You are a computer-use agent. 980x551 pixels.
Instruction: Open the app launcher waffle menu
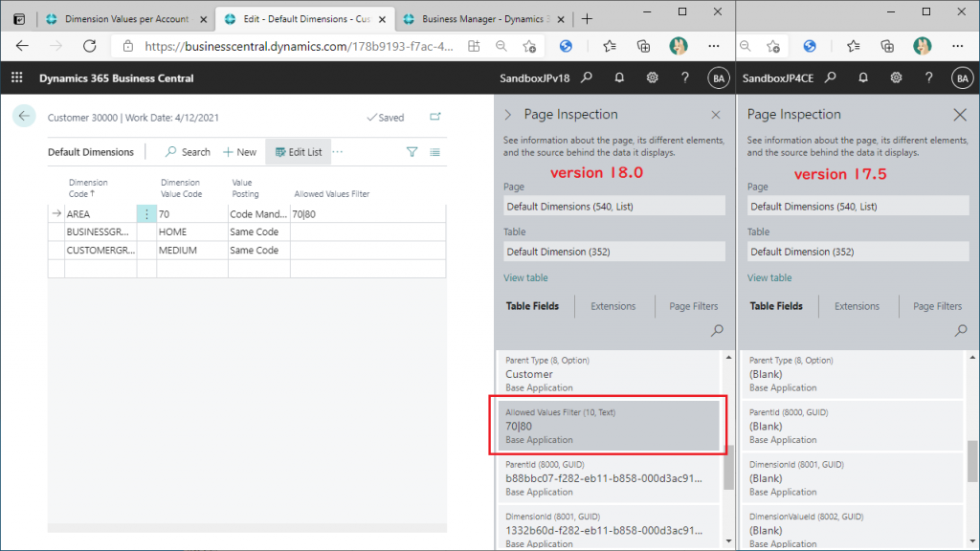[x=17, y=78]
